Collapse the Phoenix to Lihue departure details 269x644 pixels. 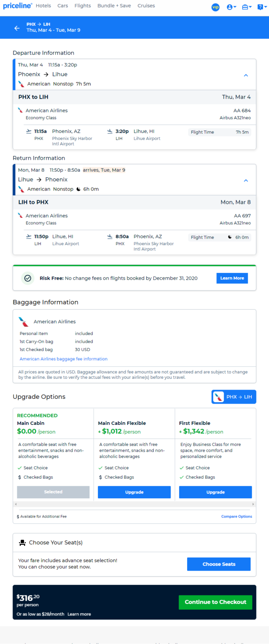[246, 75]
